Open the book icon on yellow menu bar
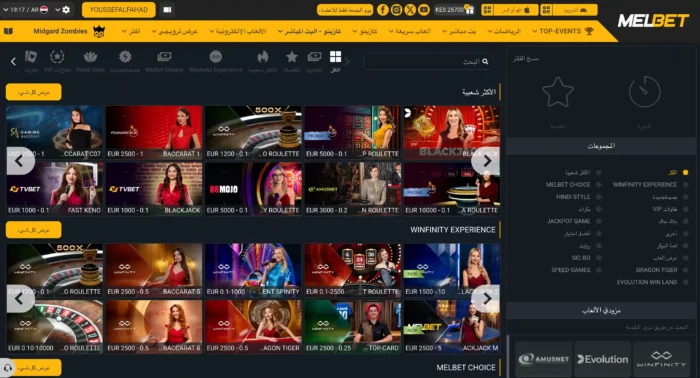 pos(8,31)
